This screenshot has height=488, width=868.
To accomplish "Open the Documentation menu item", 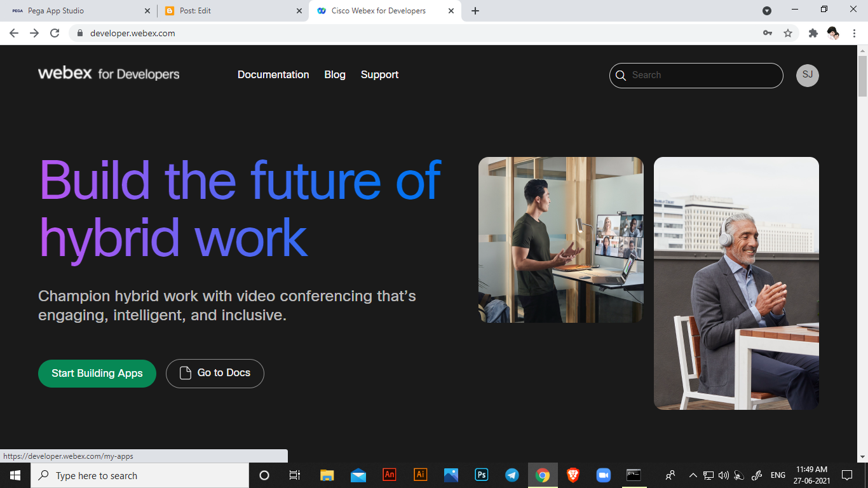I will point(273,74).
